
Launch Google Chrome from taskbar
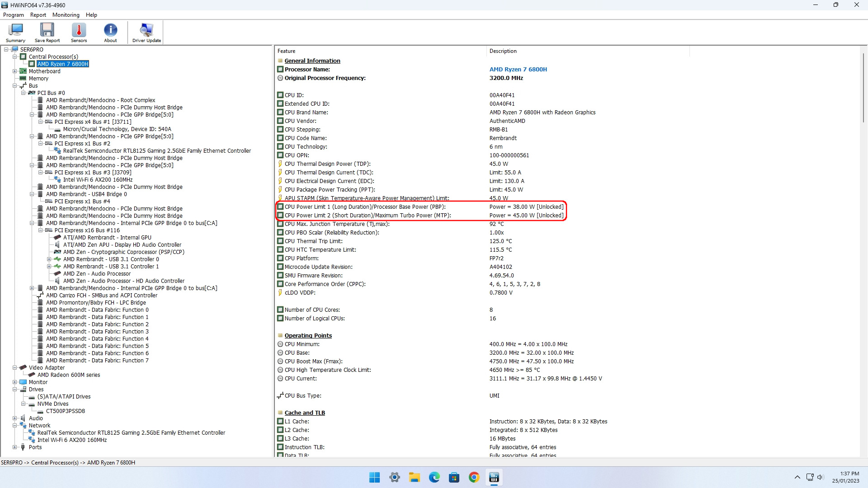click(474, 478)
